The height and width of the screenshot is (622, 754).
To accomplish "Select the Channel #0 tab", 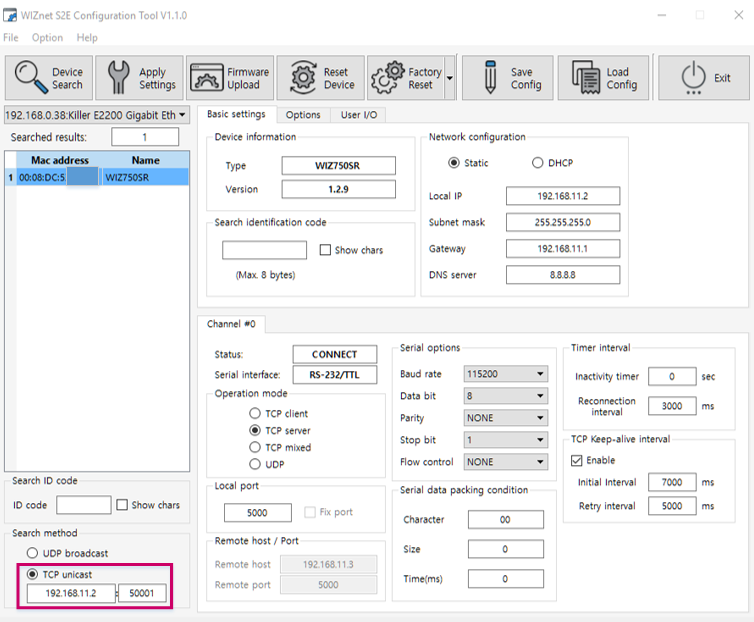I will coord(231,324).
